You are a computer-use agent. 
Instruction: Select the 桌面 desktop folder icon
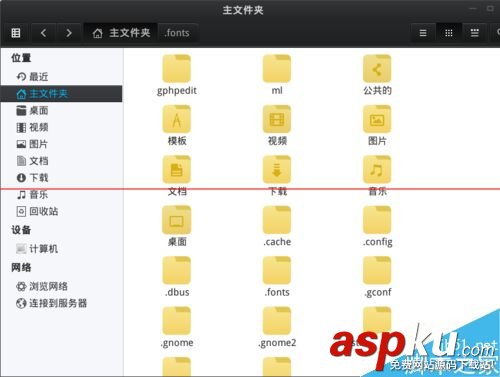pos(177,220)
